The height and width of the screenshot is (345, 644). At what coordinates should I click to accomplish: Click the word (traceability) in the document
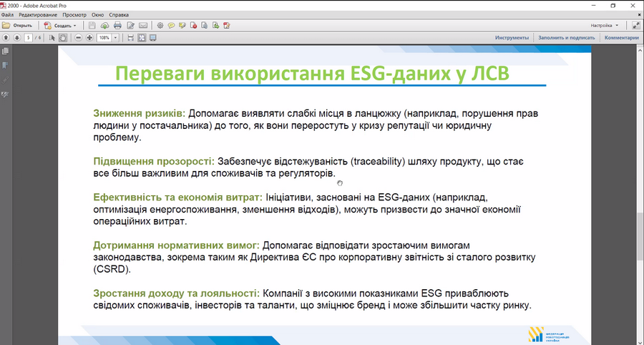pos(376,162)
